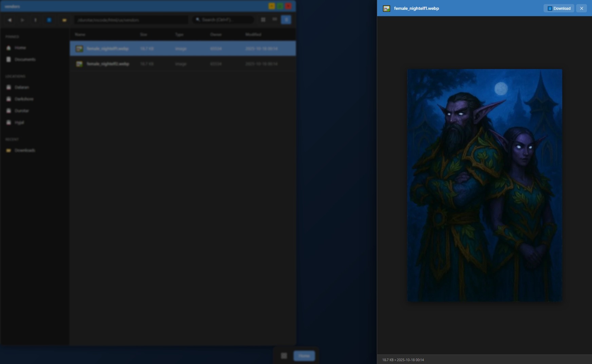Click the yellow folder icon in toolbar
Viewport: 592px width, 364px height.
coord(64,20)
